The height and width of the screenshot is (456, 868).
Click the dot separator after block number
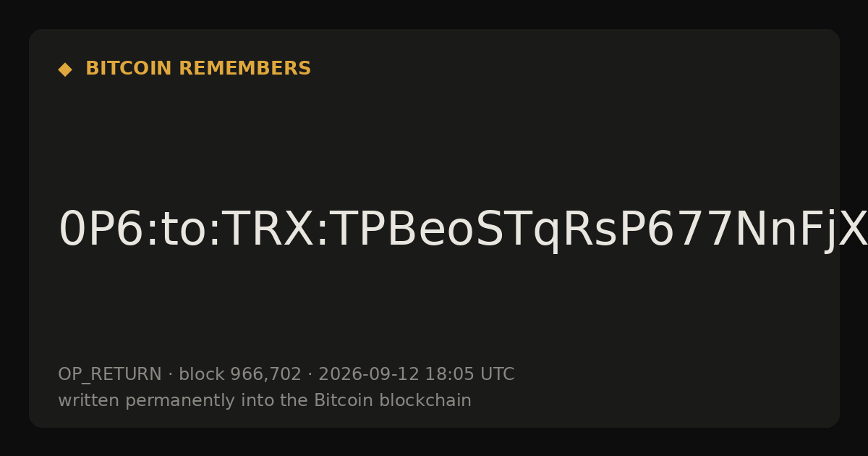tap(310, 375)
